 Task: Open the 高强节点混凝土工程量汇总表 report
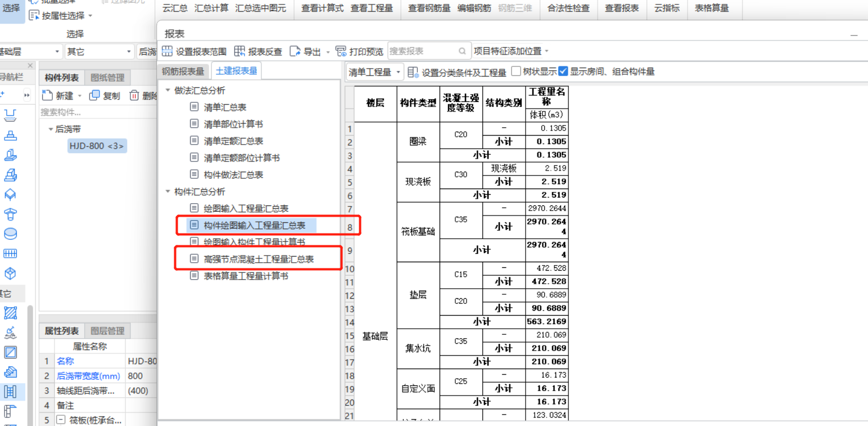(259, 259)
